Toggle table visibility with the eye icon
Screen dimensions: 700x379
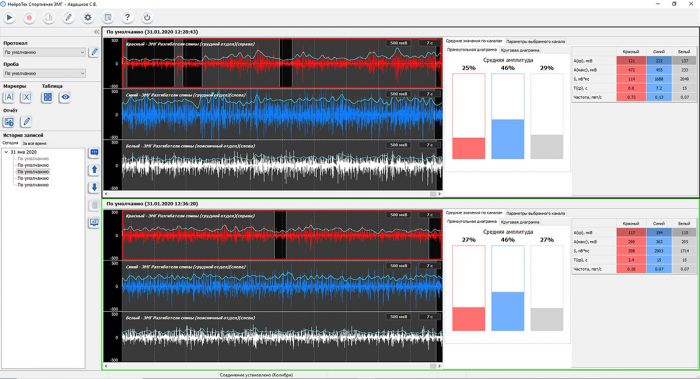tap(65, 97)
